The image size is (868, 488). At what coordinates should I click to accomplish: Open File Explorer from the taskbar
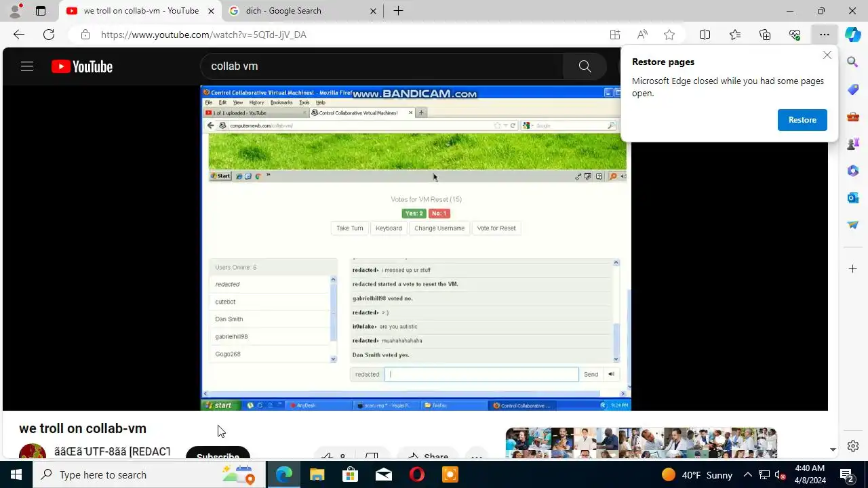pyautogui.click(x=317, y=474)
